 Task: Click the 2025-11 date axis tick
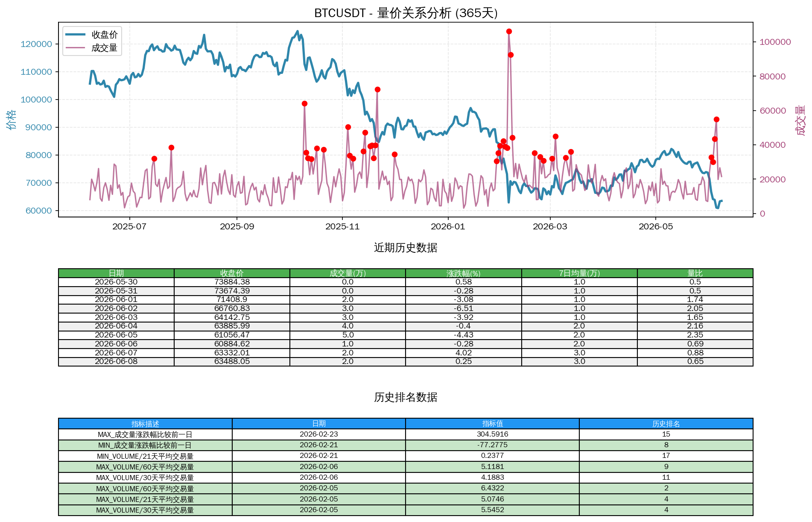coord(342,226)
